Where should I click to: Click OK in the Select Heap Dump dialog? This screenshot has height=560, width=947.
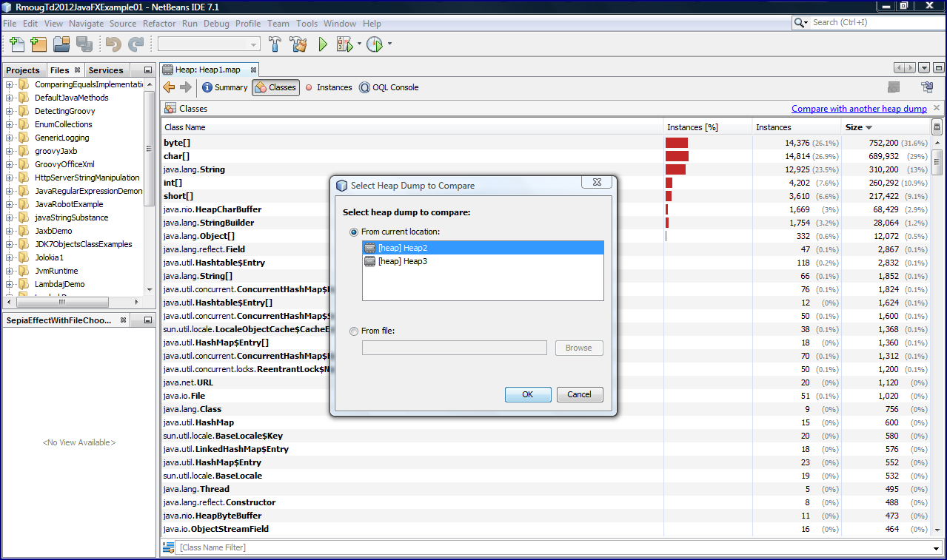click(x=528, y=394)
